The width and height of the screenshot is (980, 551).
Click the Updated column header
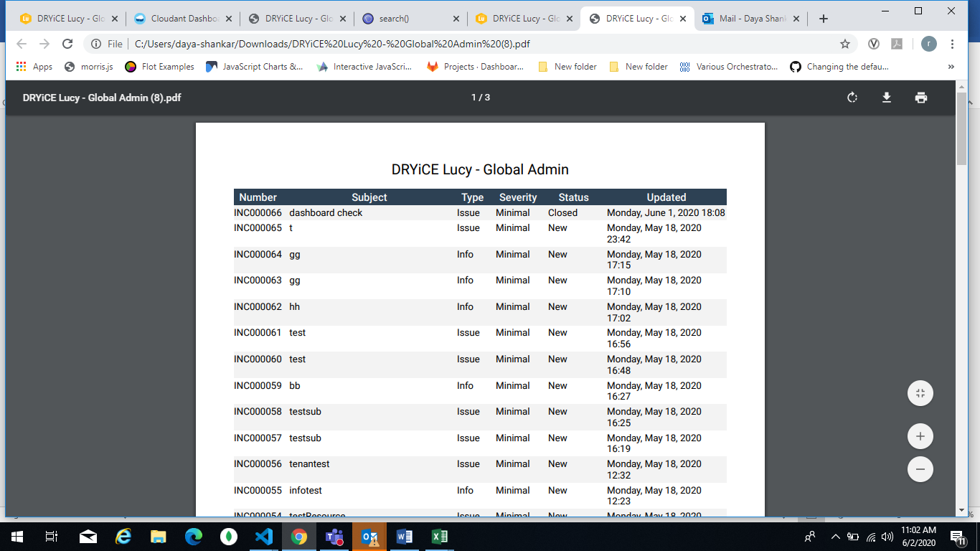click(x=666, y=197)
